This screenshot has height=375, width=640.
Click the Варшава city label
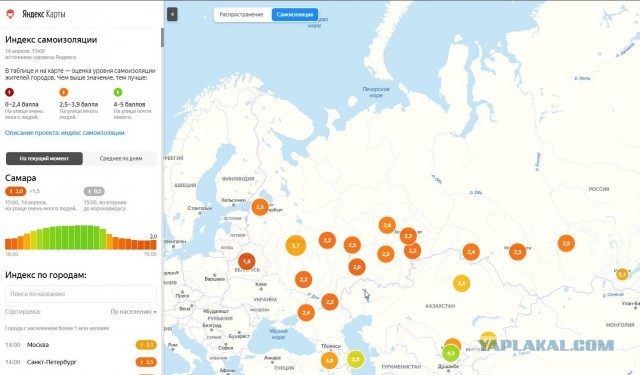215,279
